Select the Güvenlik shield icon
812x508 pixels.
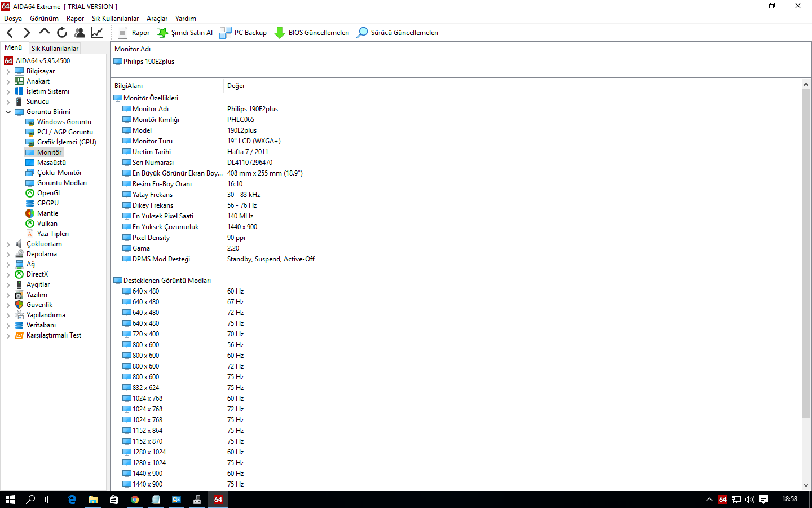(x=19, y=305)
